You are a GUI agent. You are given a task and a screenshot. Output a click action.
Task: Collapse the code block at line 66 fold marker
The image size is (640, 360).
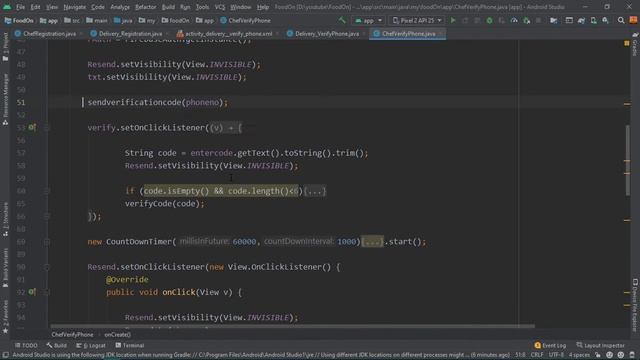47,216
